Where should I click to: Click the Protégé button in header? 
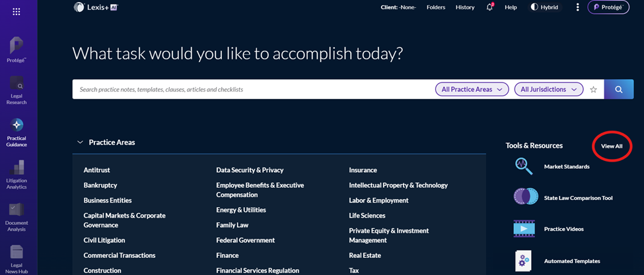pyautogui.click(x=608, y=7)
